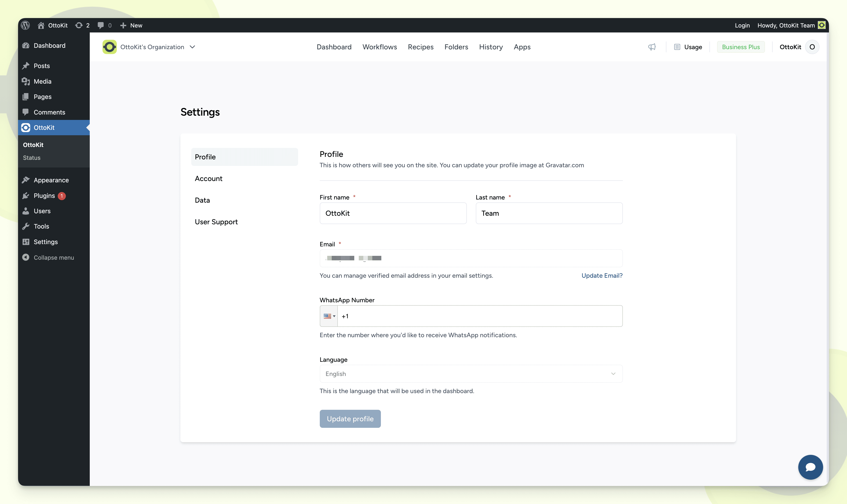Click the Posts pin icon
Image resolution: width=847 pixels, height=504 pixels.
(x=26, y=66)
